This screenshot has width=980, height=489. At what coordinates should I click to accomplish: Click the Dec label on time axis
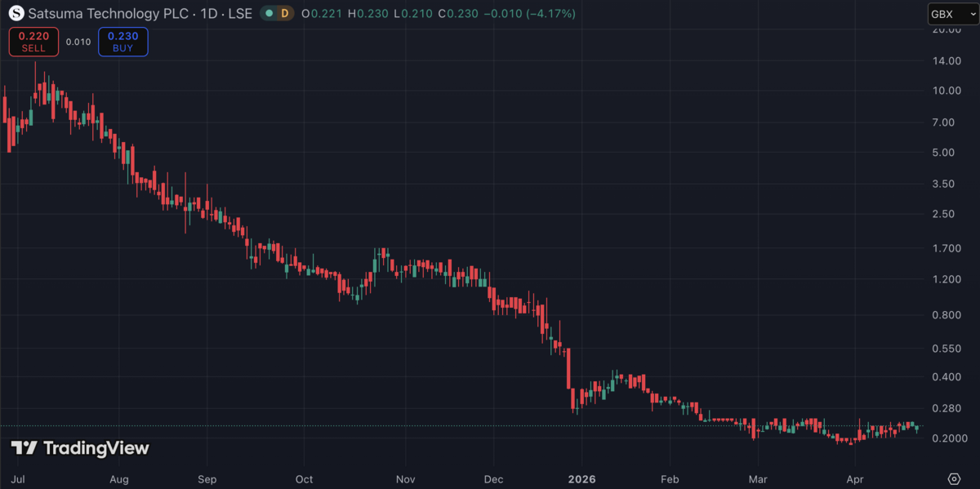coord(493,479)
